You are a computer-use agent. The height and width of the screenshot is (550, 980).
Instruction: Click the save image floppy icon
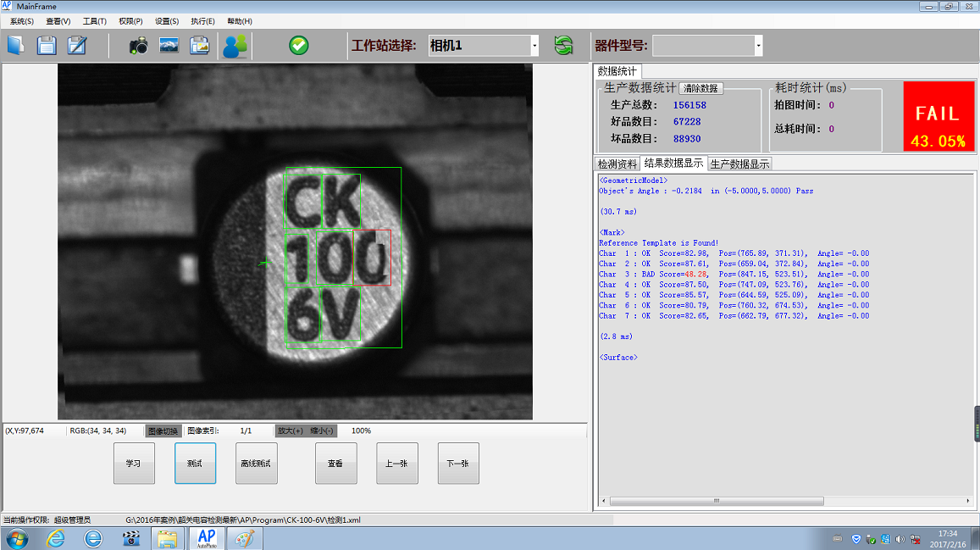coord(199,46)
